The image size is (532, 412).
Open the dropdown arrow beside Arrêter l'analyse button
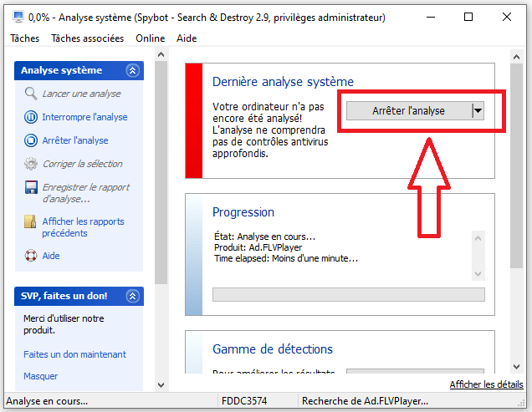coord(478,110)
